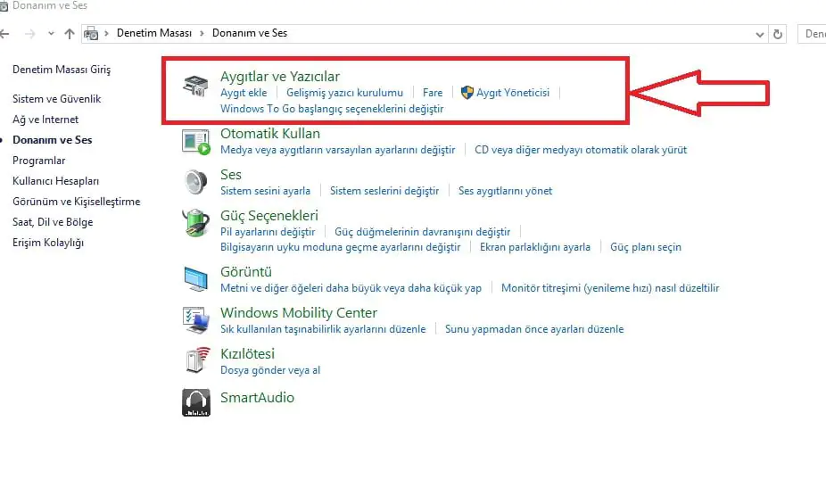Open the Kızılötesi heading link
This screenshot has width=826, height=504.
pos(248,354)
